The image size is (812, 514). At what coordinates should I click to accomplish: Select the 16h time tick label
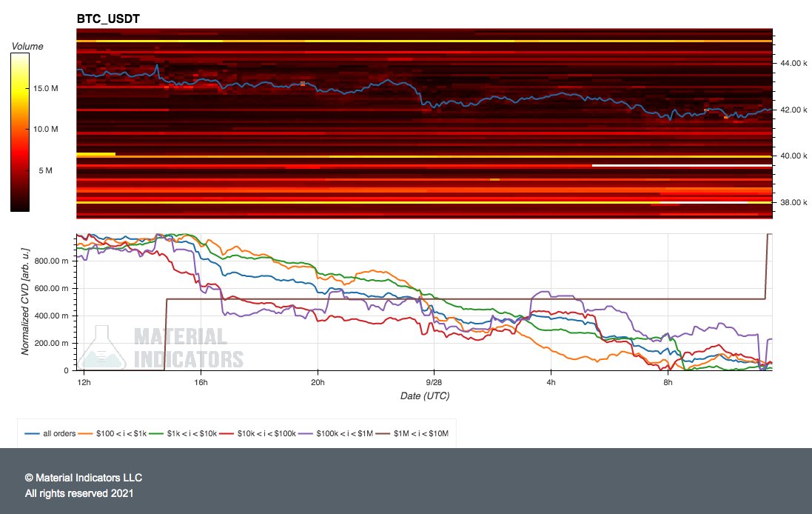coord(201,382)
